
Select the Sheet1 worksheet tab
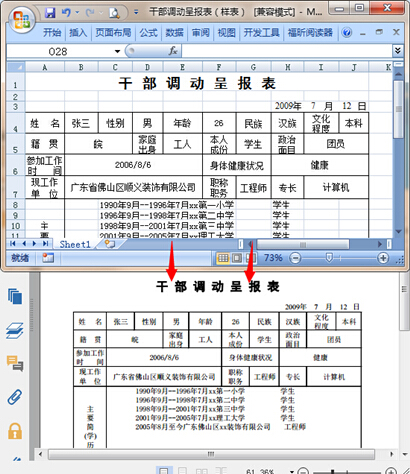pos(75,244)
